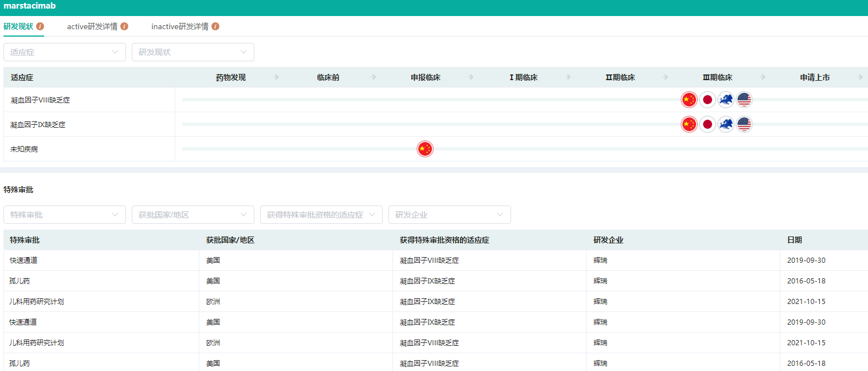Image resolution: width=868 pixels, height=371 pixels.
Task: Click USA flag in 凝血因子VIII缺乏症 row
Action: click(744, 100)
